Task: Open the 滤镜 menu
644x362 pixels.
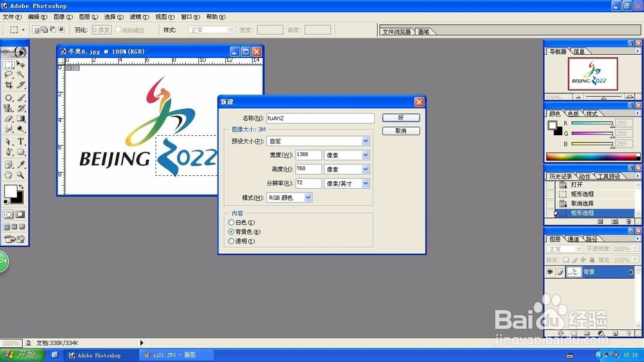Action: (x=139, y=17)
